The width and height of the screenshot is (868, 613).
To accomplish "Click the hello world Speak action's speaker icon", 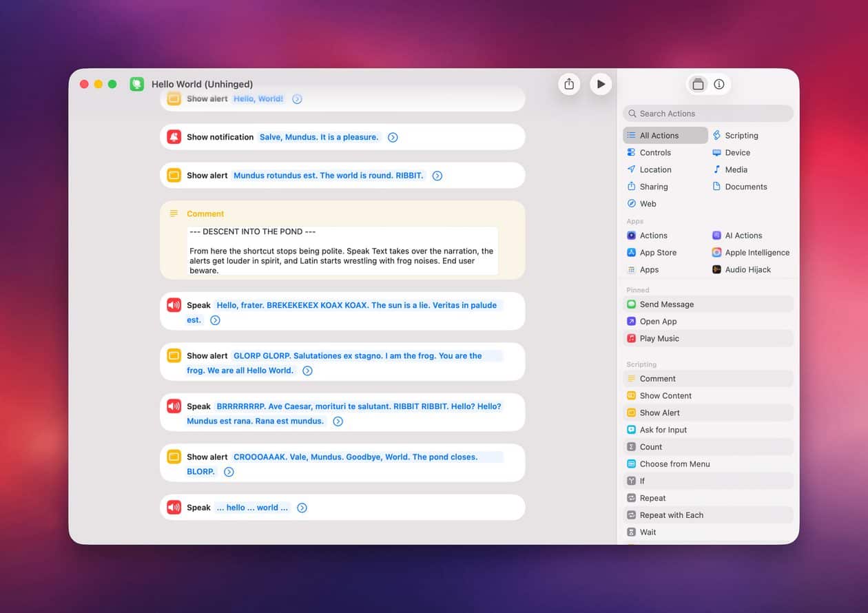I will point(174,508).
